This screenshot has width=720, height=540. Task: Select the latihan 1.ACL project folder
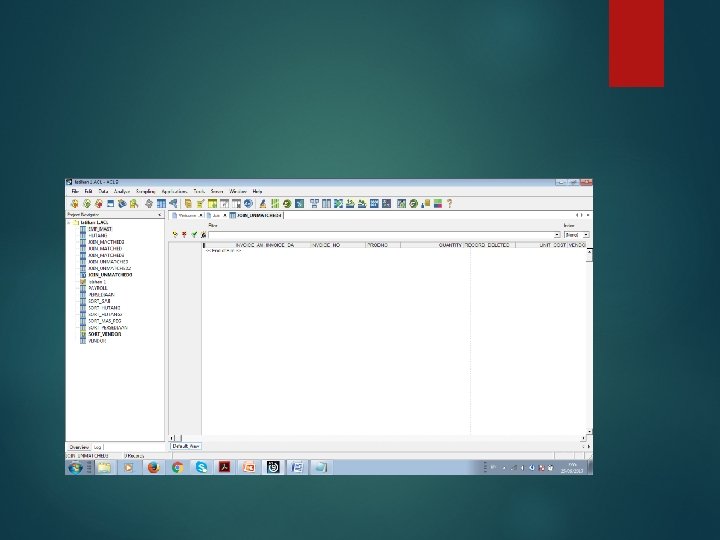click(94, 222)
